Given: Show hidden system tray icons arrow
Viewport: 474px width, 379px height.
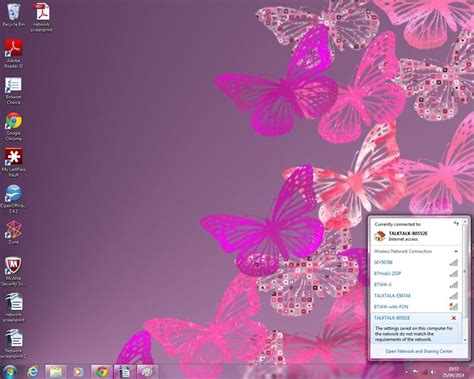Looking at the screenshot, I should [x=406, y=372].
